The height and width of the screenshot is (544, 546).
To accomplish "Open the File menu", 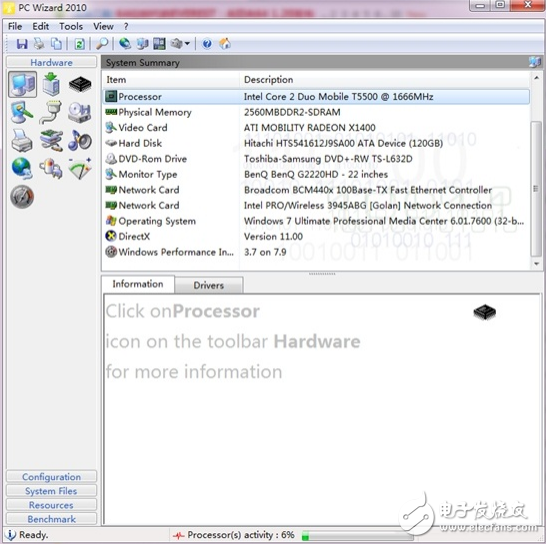I will click(x=15, y=26).
